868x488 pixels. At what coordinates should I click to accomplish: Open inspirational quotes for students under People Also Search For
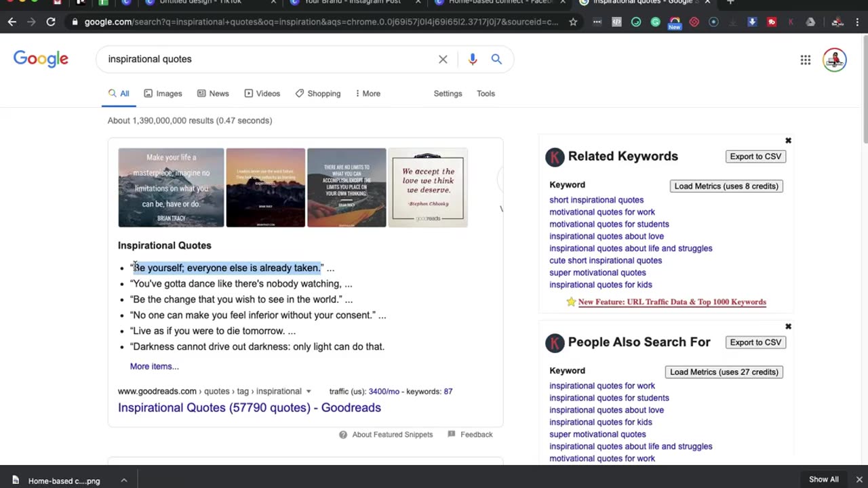[x=609, y=398]
